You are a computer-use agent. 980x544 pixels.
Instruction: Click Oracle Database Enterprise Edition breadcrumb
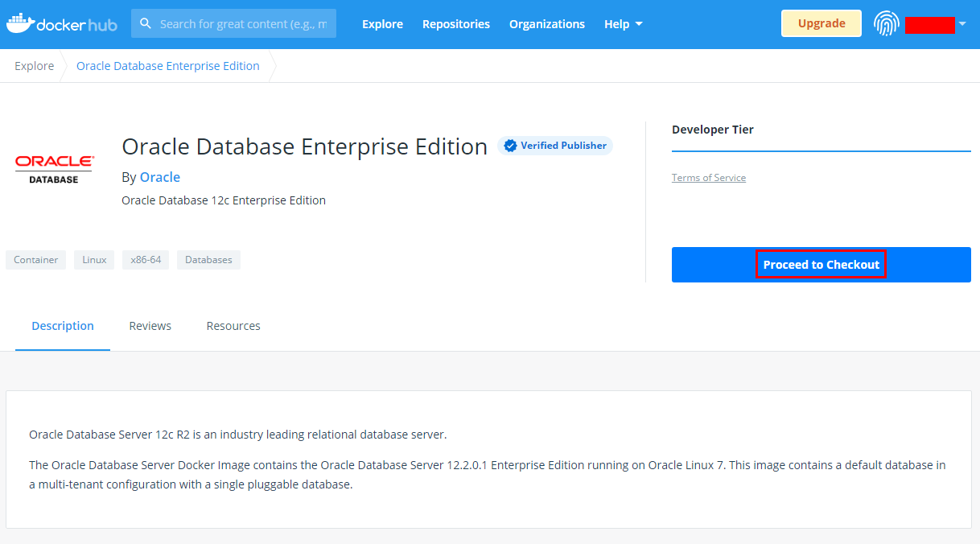coord(168,66)
